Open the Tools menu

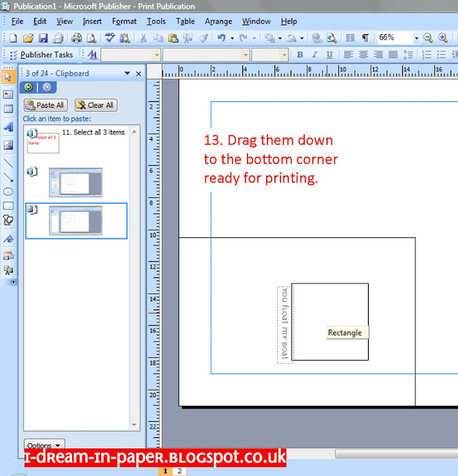(156, 22)
